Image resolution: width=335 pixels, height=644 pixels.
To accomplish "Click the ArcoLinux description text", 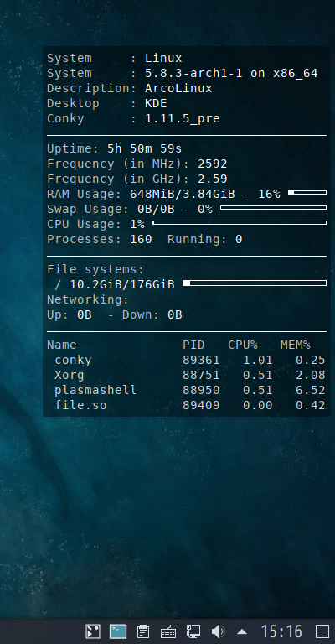I will pos(178,88).
